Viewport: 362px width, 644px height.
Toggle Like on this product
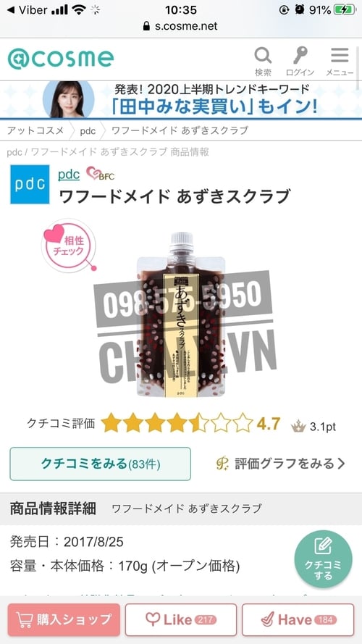[181, 619]
